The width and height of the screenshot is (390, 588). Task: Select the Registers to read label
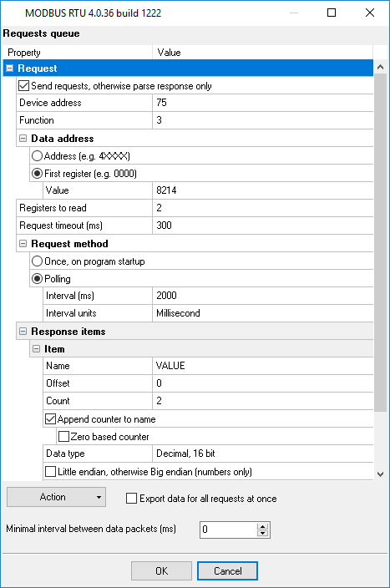(53, 208)
